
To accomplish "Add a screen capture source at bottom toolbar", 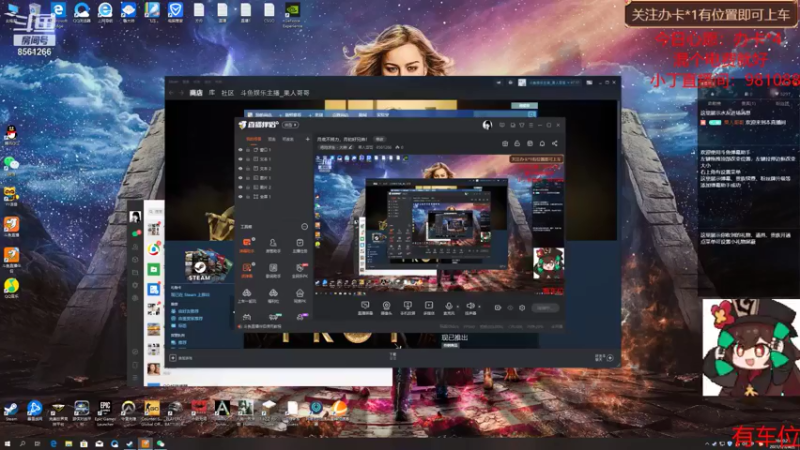I will click(x=365, y=308).
